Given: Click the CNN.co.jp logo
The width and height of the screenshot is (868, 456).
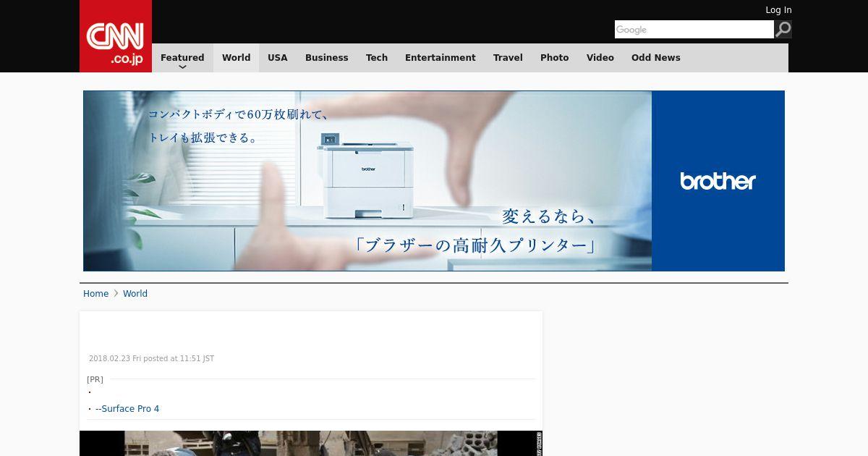Looking at the screenshot, I should tap(116, 36).
